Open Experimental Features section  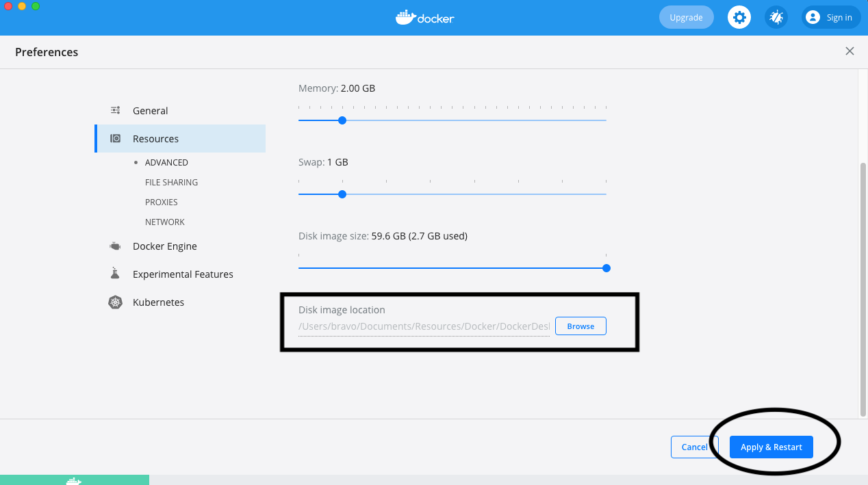pos(180,274)
